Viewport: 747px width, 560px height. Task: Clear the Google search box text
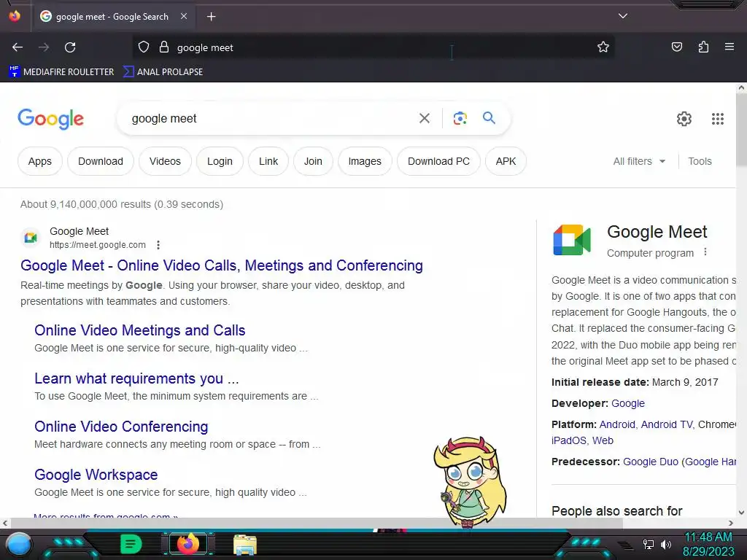[x=425, y=118]
